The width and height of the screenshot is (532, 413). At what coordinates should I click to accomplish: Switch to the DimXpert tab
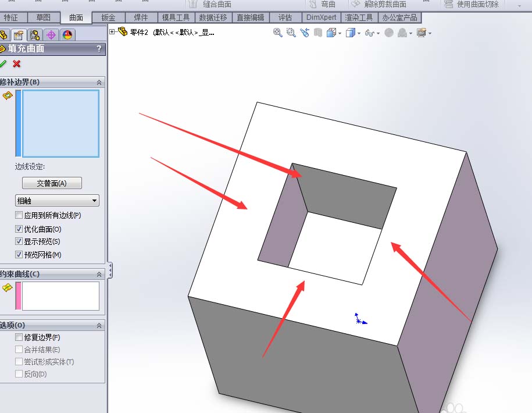(x=322, y=17)
